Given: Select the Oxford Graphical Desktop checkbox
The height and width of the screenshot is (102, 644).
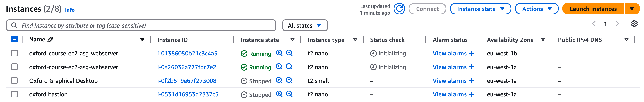Looking at the screenshot, I should pyautogui.click(x=14, y=80).
